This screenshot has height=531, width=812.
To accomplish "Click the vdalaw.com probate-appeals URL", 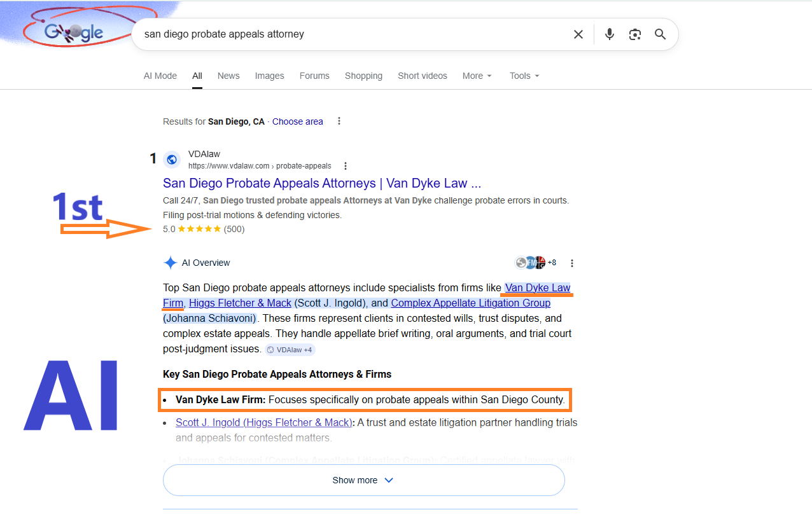I will (x=260, y=166).
